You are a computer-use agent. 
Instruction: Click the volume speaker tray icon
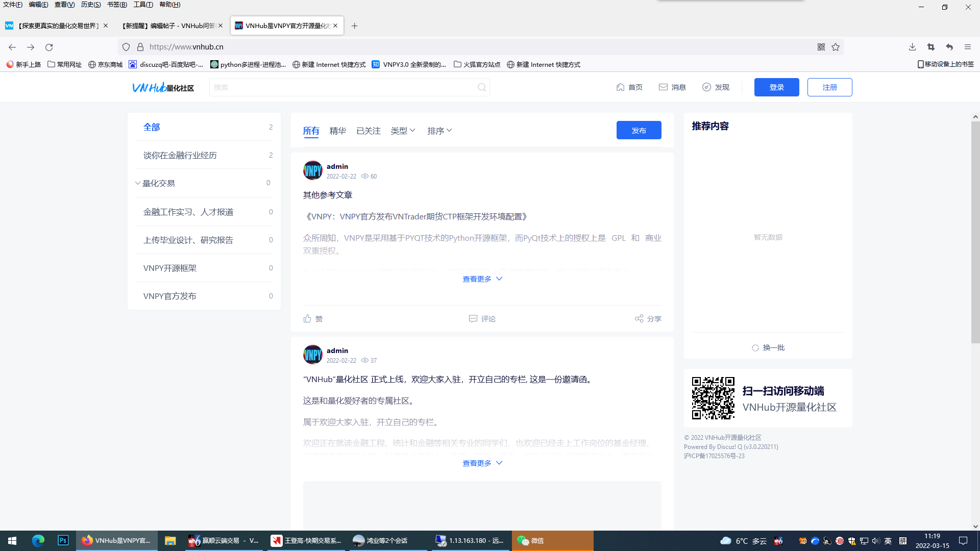pos(876,541)
